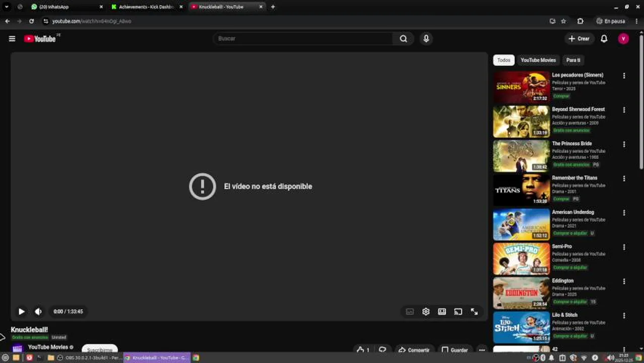Viewport: 644px width, 363px height.
Task: Go back in browser history
Action: coord(7,21)
